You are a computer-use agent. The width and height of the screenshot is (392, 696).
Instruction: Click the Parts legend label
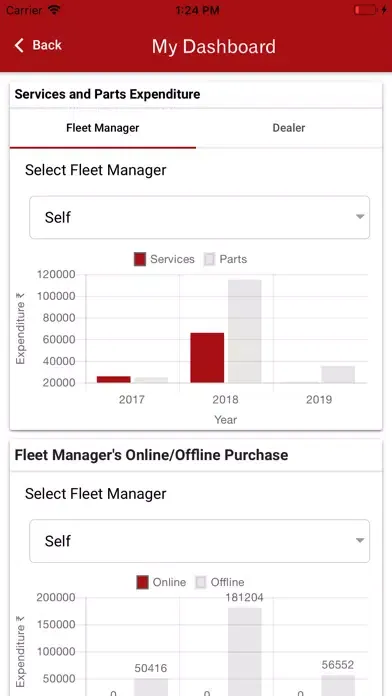pos(233,259)
